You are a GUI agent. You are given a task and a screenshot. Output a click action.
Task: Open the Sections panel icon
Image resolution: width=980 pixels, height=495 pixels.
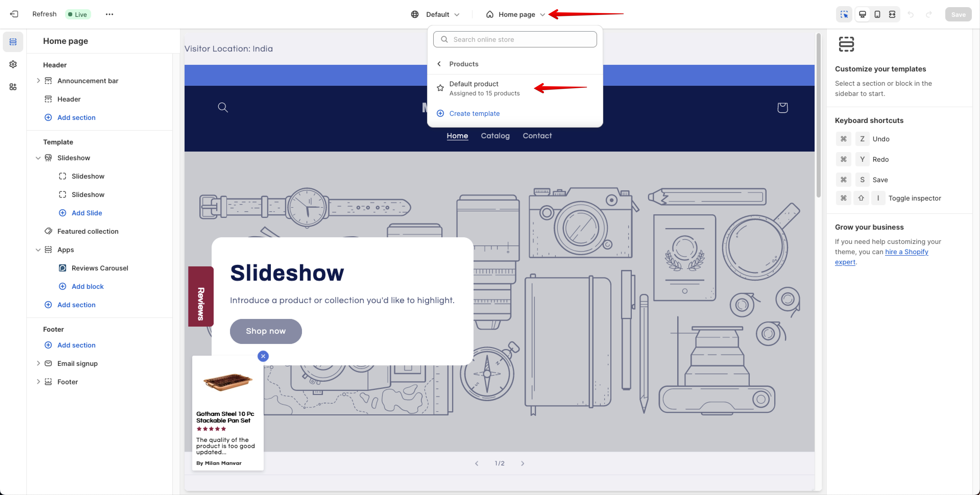[x=13, y=41]
